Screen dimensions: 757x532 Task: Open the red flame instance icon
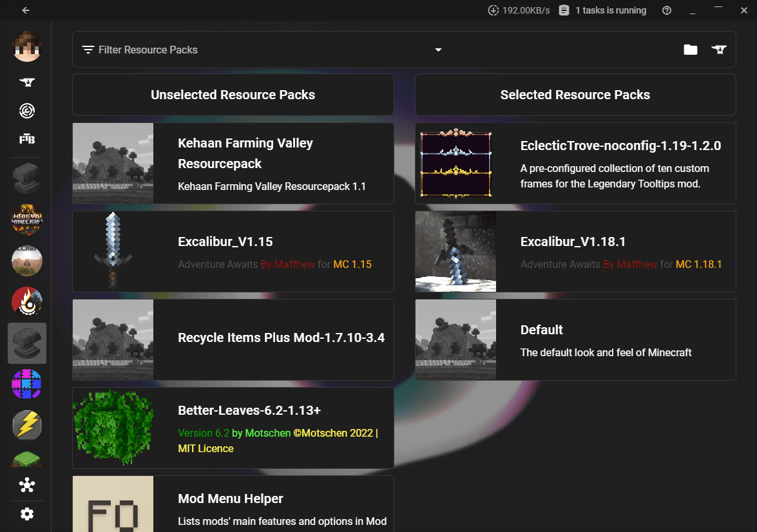point(27,301)
